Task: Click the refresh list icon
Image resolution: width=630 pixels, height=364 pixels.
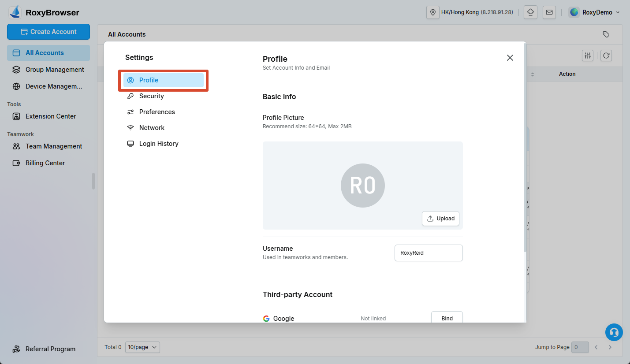Action: [x=606, y=55]
